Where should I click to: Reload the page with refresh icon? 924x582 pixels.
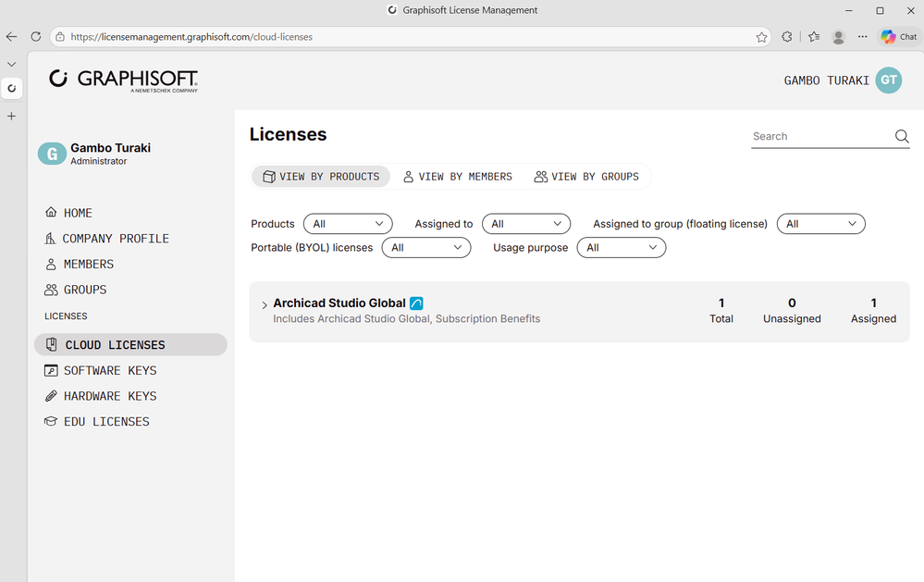[x=36, y=37]
